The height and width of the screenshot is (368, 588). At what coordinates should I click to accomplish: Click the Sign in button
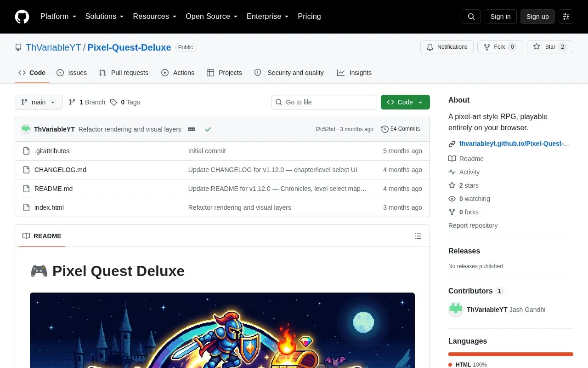500,17
